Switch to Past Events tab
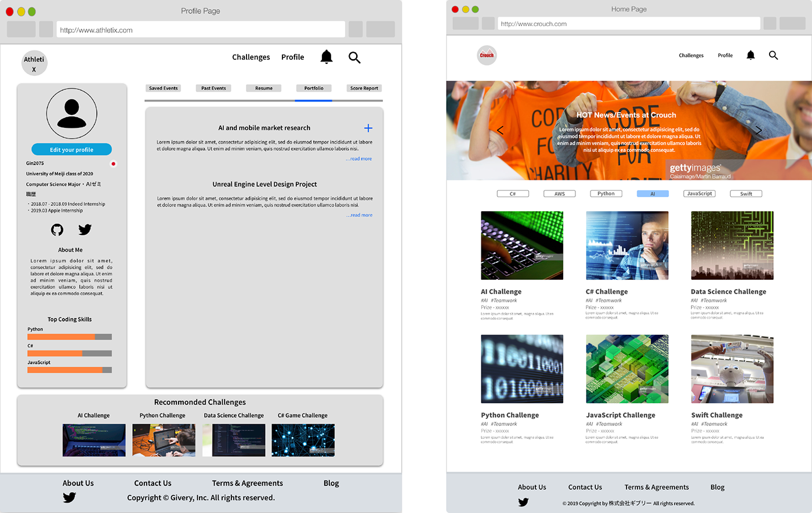The image size is (812, 513). [213, 88]
